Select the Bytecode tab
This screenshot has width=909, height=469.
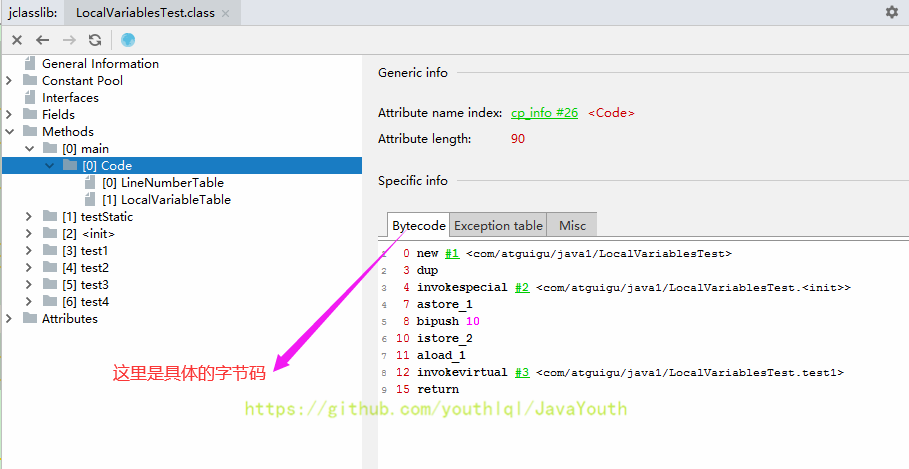(418, 226)
